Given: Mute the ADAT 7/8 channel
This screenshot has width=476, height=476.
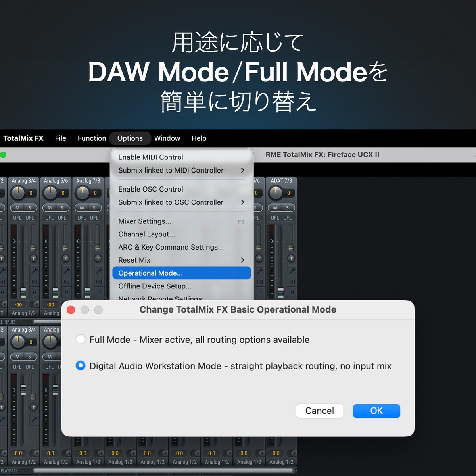Looking at the screenshot, I should pos(275,208).
